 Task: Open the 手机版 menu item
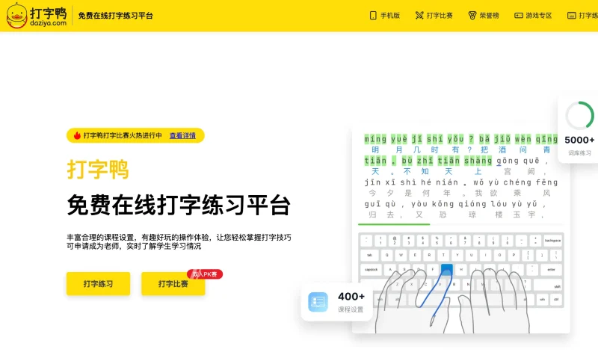(385, 16)
